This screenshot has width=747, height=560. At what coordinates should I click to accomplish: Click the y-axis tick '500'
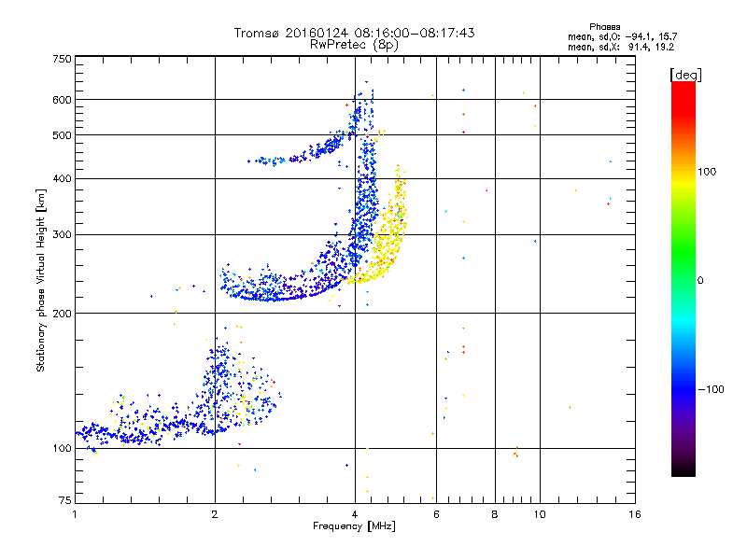(62, 134)
